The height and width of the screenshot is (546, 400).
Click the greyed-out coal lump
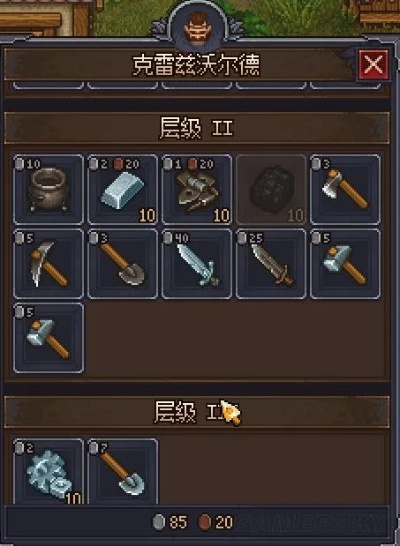(x=271, y=190)
